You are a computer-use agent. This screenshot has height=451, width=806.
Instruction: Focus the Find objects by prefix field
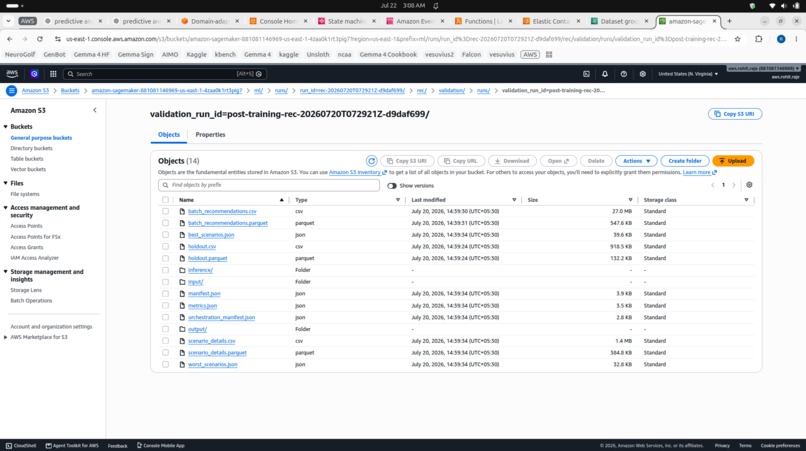pos(269,185)
